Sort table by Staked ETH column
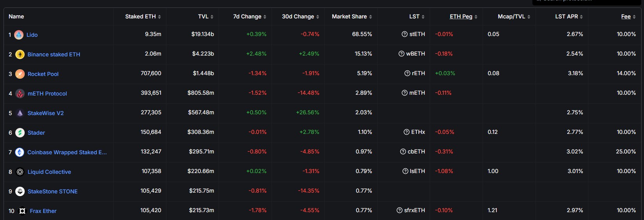 coord(143,16)
